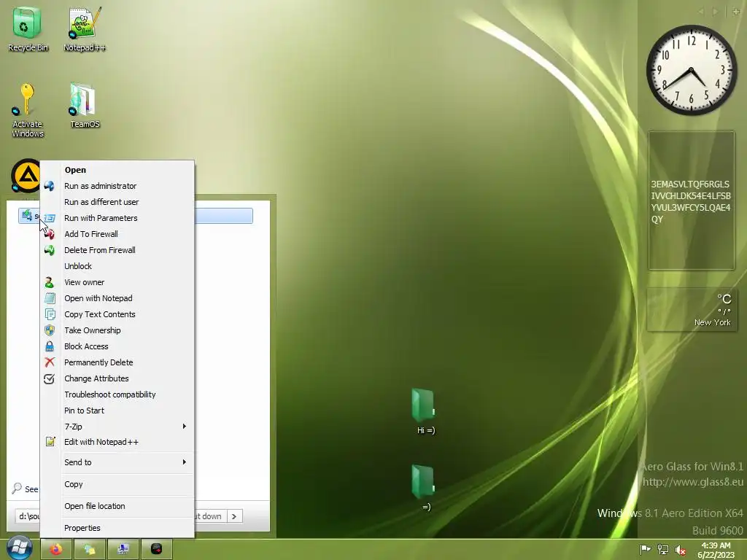Open the Recycle Bin desktop icon
The height and width of the screenshot is (560, 747).
[28, 28]
